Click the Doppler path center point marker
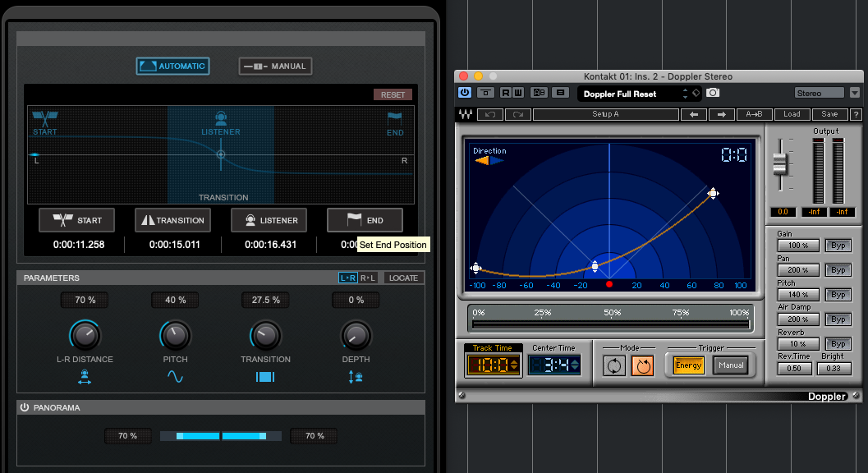Image resolution: width=868 pixels, height=473 pixels. [x=595, y=266]
